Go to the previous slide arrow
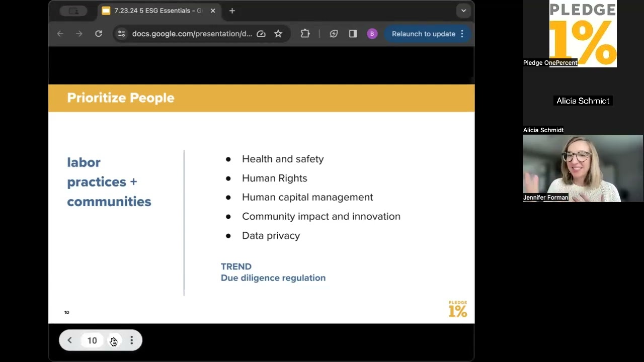The width and height of the screenshot is (644, 362). pyautogui.click(x=70, y=340)
